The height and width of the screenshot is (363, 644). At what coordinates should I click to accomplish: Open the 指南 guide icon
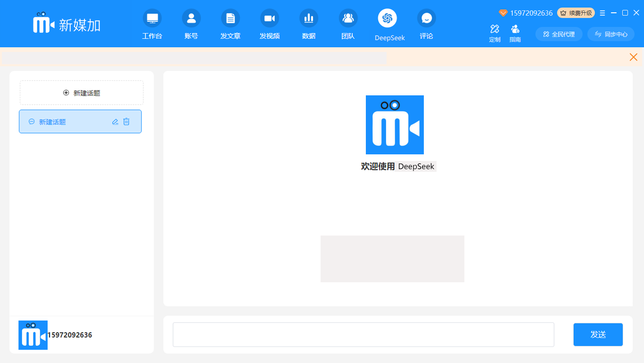click(x=515, y=29)
